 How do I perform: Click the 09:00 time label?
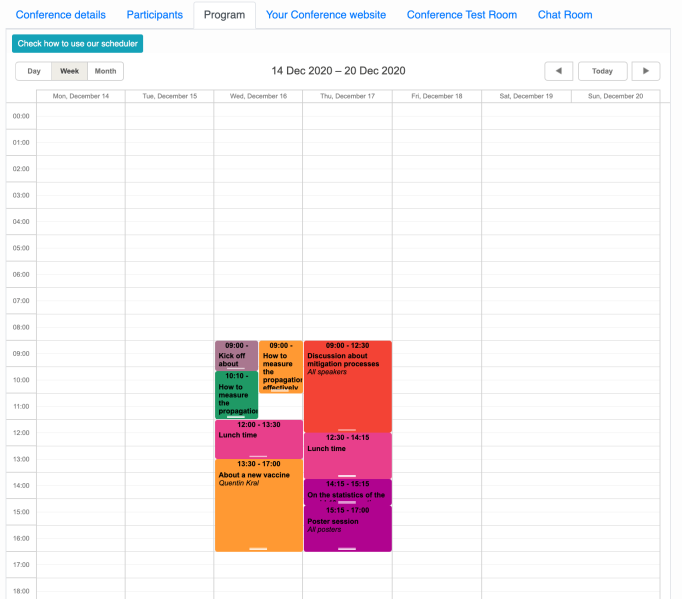pos(21,354)
